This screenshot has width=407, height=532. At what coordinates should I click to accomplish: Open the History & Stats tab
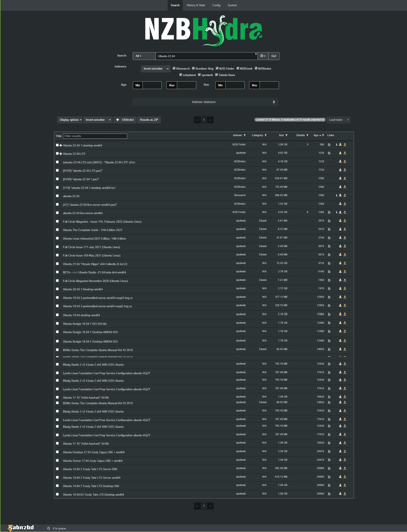[196, 5]
